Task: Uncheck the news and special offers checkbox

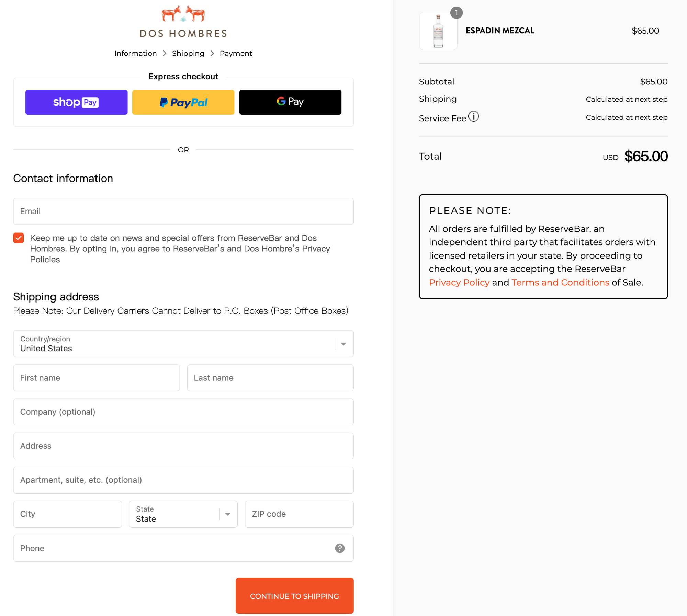Action: (19, 238)
